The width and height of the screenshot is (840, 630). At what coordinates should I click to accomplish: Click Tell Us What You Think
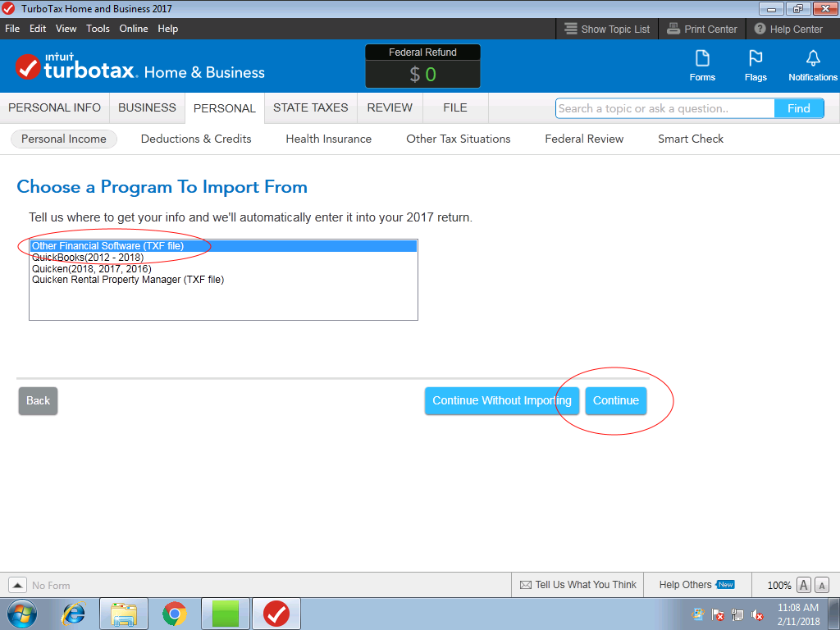click(x=578, y=585)
